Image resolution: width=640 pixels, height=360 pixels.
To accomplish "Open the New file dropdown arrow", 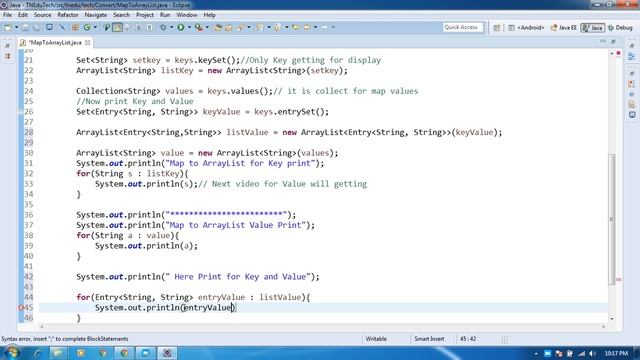I will 16,27.
